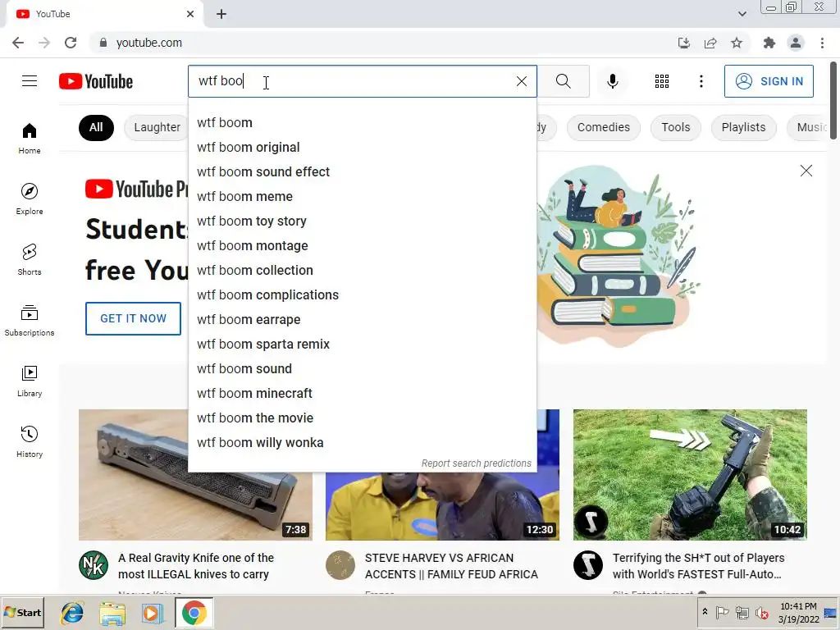Select the Laughter filter chip

[157, 127]
